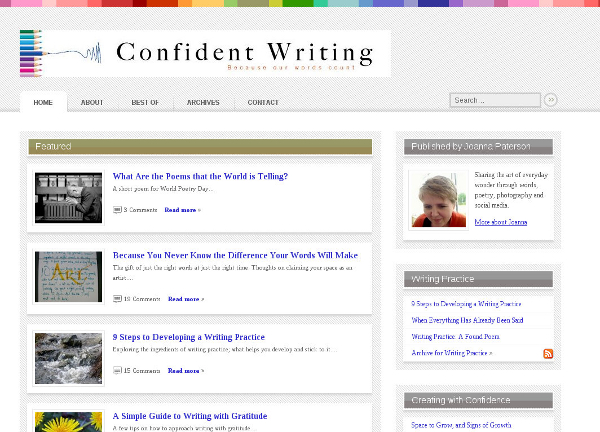Click the orange RSS feed icon
Viewport: 600px width, 432px height.
548,353
